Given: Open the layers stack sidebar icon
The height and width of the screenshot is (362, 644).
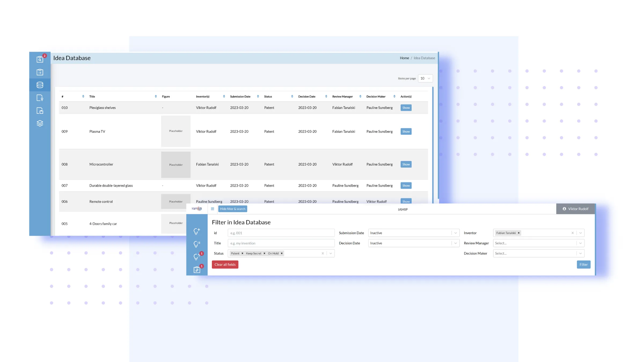Looking at the screenshot, I should coord(40,123).
